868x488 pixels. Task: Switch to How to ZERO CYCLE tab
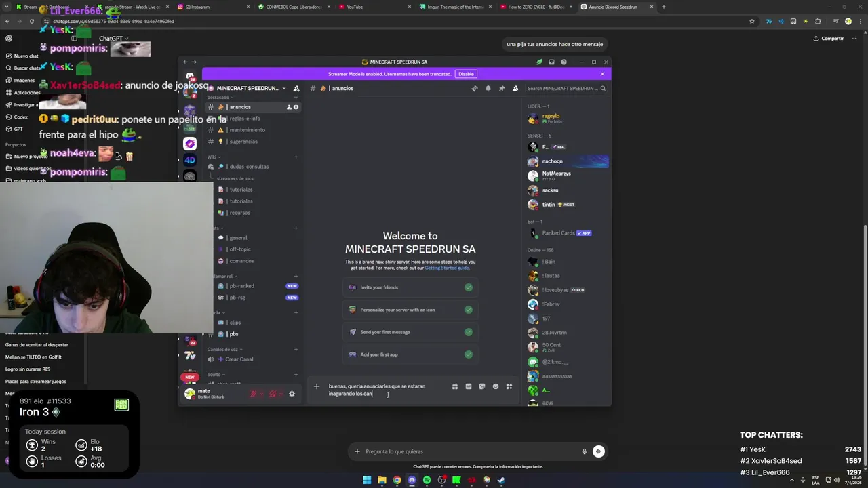click(536, 7)
